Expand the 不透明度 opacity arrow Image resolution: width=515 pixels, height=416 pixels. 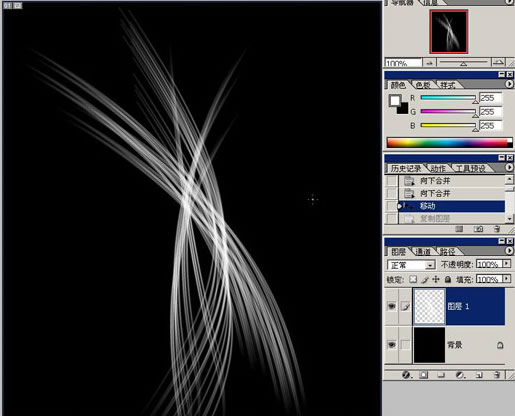coord(507,264)
